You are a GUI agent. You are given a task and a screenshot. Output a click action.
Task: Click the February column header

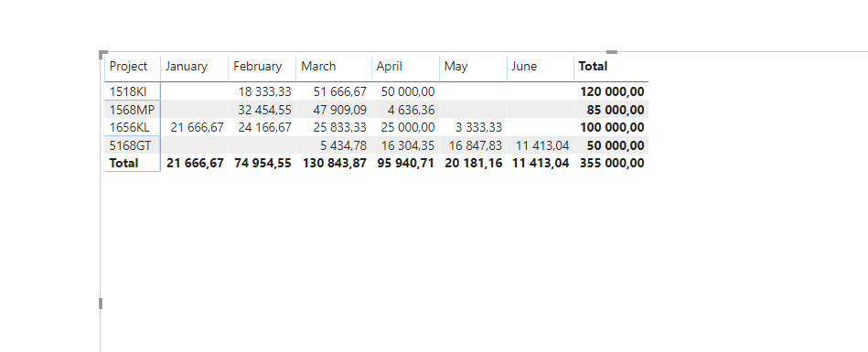[257, 67]
